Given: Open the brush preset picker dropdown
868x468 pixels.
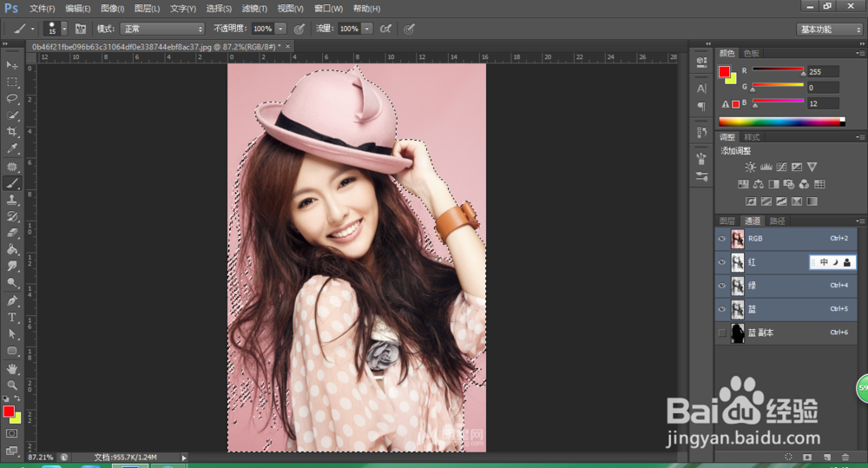Looking at the screenshot, I should (64, 29).
